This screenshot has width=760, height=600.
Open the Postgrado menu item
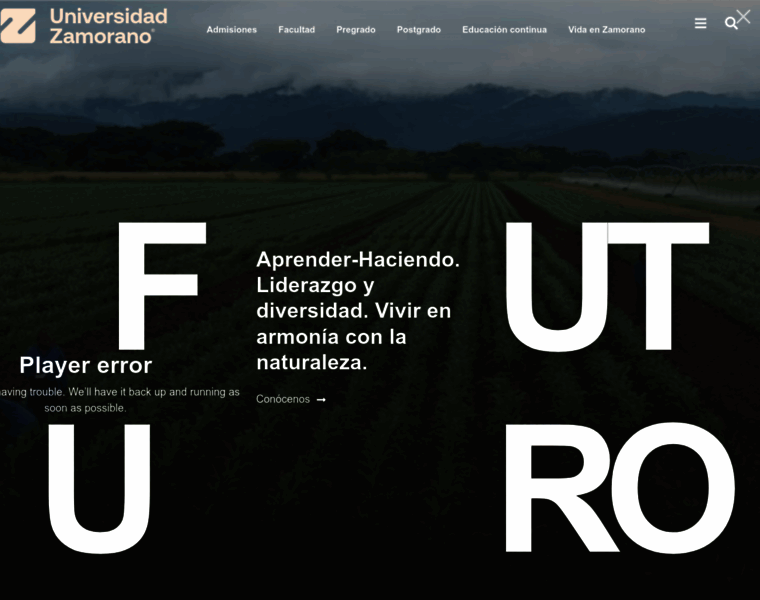(419, 30)
